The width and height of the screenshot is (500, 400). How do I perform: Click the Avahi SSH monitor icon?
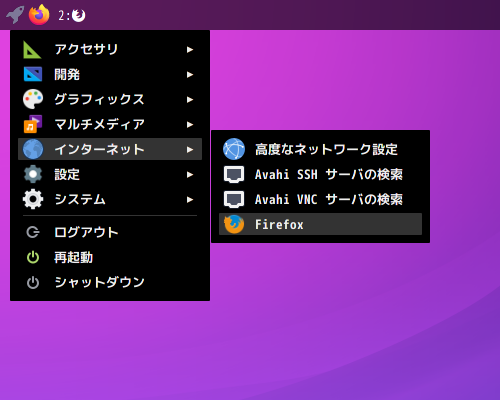pos(234,174)
